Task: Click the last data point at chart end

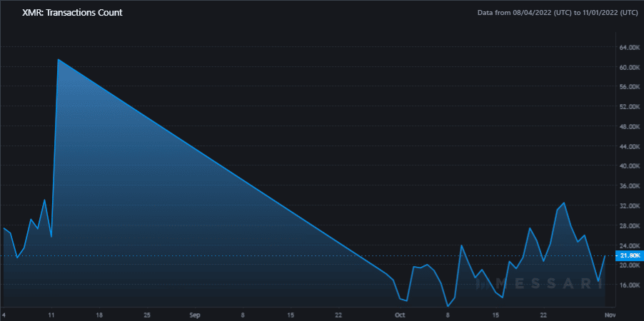Action: (605, 255)
